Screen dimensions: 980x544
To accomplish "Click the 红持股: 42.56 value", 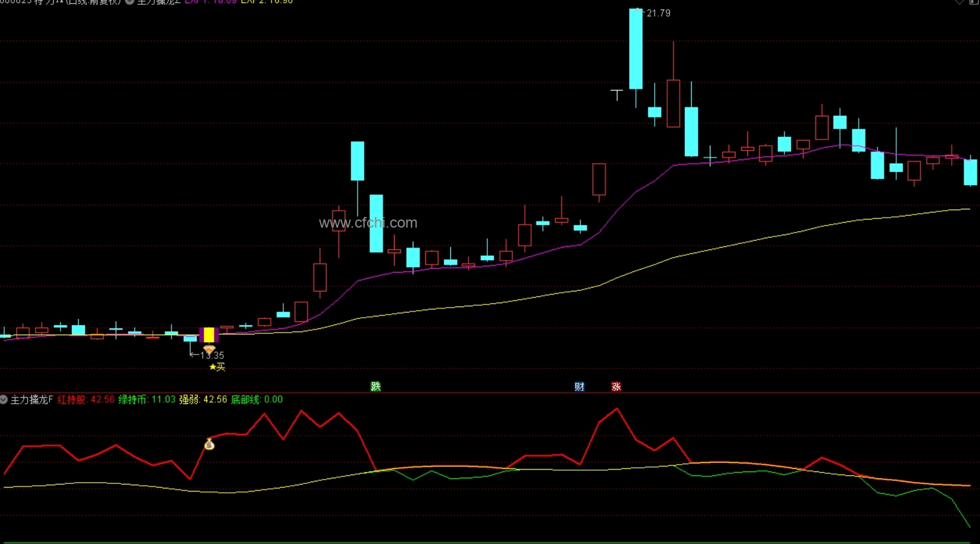I will point(86,400).
